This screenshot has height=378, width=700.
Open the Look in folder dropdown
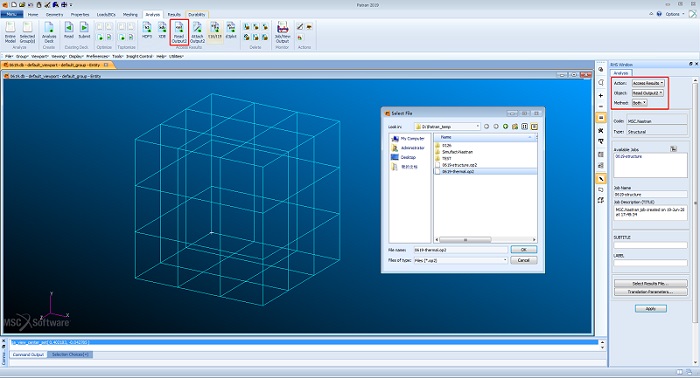(447, 127)
